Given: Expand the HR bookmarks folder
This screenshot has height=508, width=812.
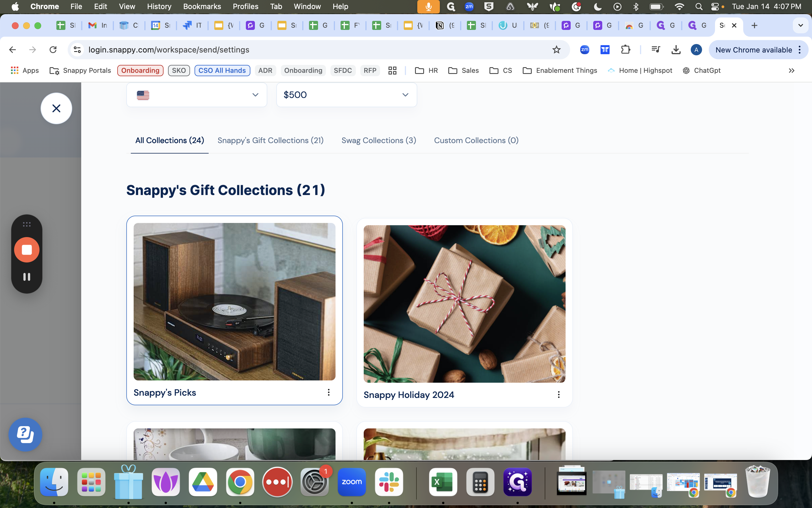Looking at the screenshot, I should (x=427, y=70).
